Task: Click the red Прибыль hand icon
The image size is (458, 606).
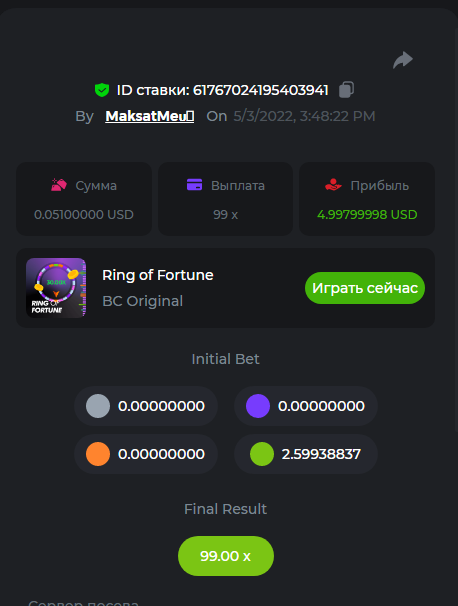Action: (x=333, y=185)
